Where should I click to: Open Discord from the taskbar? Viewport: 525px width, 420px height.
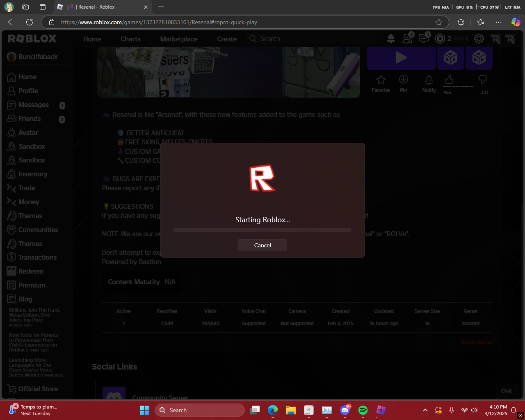coord(345,410)
